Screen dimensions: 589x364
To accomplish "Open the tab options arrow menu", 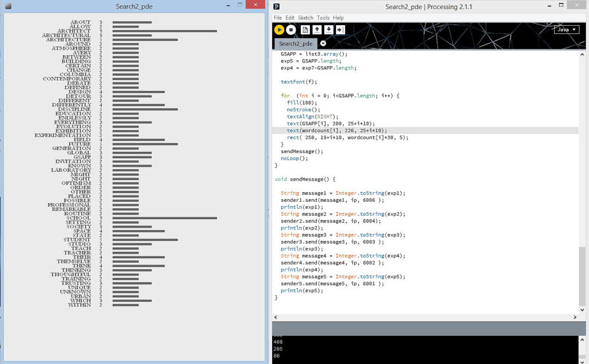I will coord(323,44).
